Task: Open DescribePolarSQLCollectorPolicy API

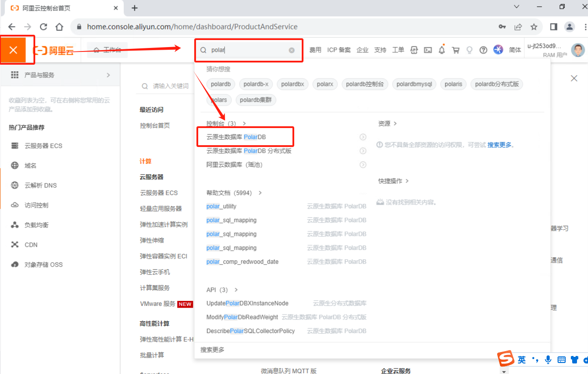Action: pyautogui.click(x=251, y=331)
